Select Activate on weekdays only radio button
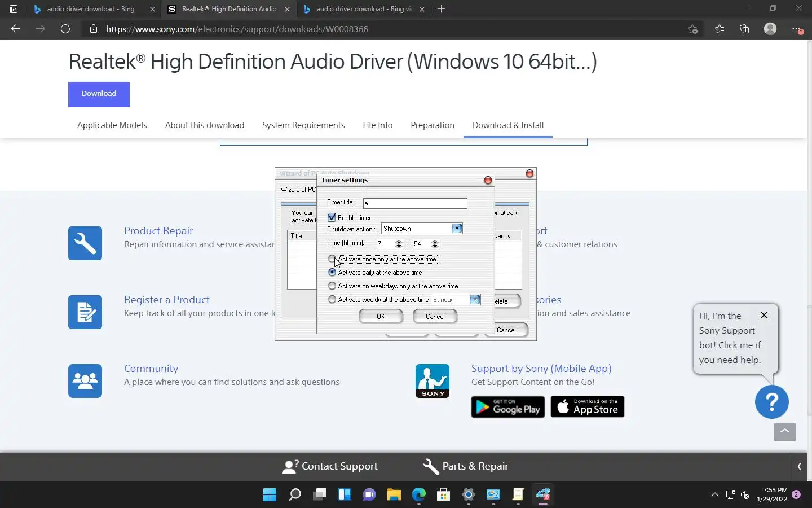Viewport: 812px width, 508px height. point(332,286)
